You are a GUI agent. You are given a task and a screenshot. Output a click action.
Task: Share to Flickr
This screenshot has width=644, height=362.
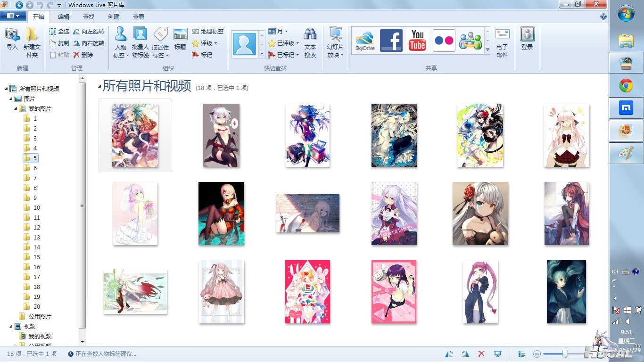(x=444, y=41)
